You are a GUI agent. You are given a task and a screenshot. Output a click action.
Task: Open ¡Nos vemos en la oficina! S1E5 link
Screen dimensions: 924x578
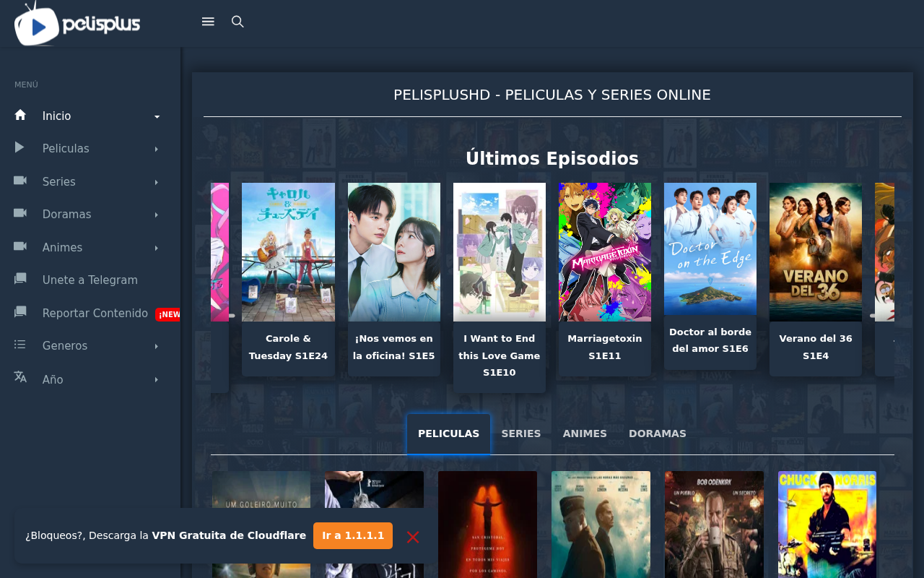(394, 347)
